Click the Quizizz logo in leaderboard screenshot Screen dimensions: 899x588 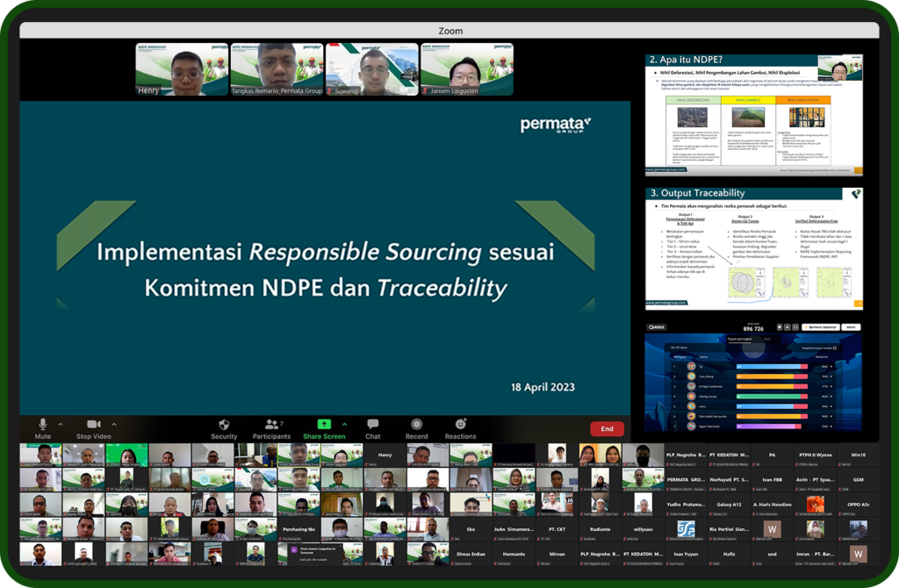(657, 327)
